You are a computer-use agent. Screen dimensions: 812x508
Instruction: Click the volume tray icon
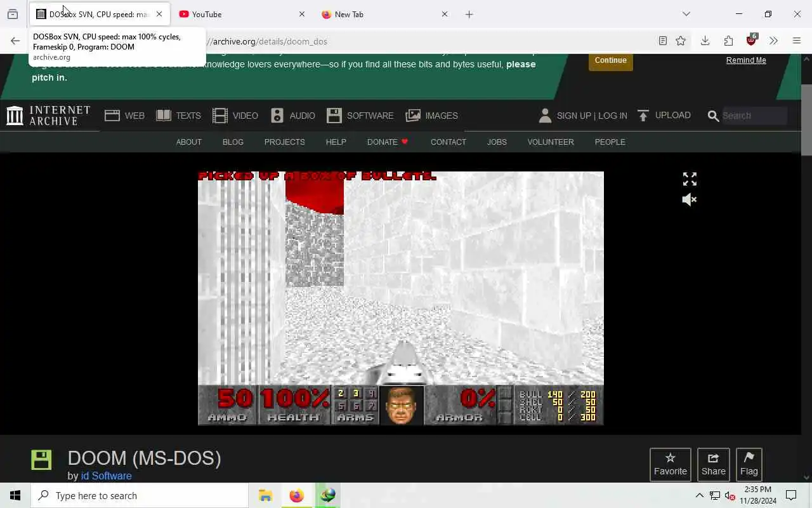730,496
